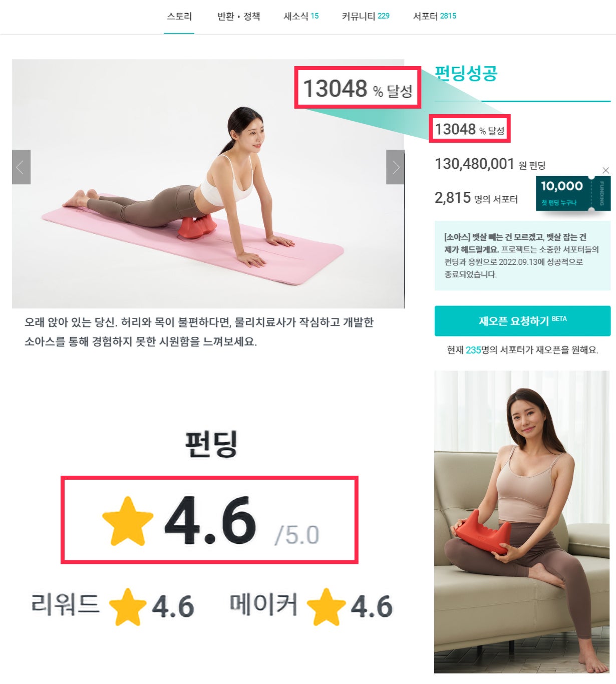Image resolution: width=616 pixels, height=684 pixels.
Task: Close the 10,000 funding coupon popup
Action: coord(605,170)
